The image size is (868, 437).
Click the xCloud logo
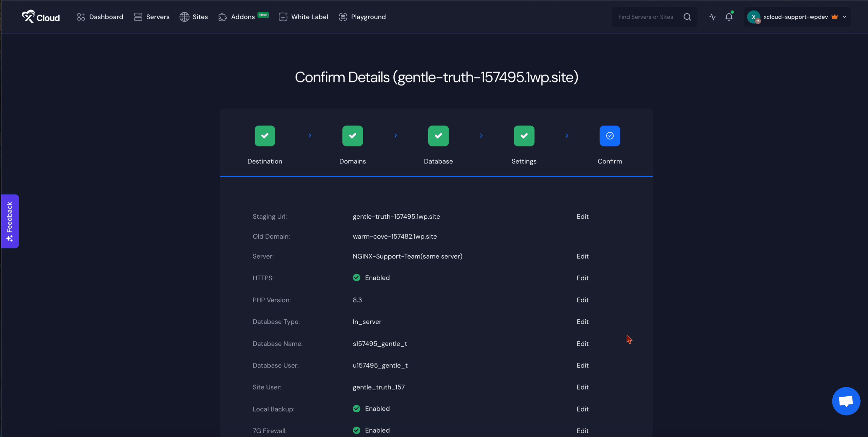[x=41, y=17]
